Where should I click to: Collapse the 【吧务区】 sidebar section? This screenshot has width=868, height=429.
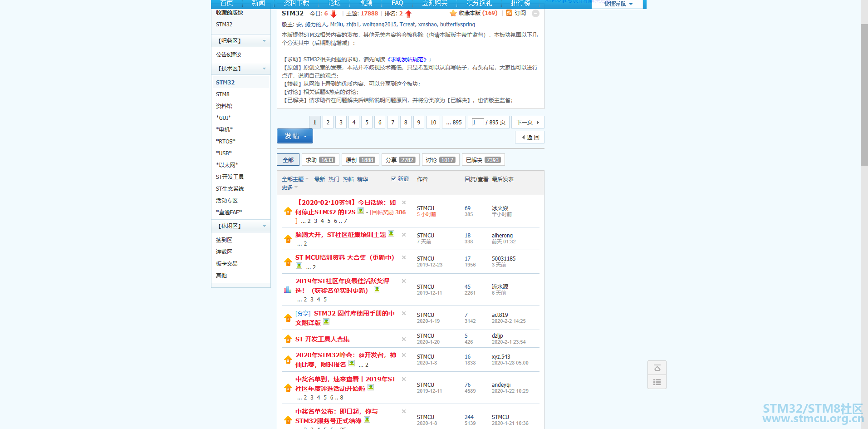tap(264, 41)
